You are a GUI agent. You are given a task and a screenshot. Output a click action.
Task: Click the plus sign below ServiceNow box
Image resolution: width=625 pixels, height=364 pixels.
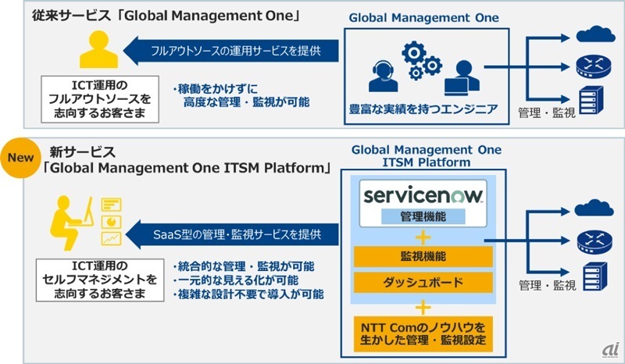pyautogui.click(x=423, y=238)
